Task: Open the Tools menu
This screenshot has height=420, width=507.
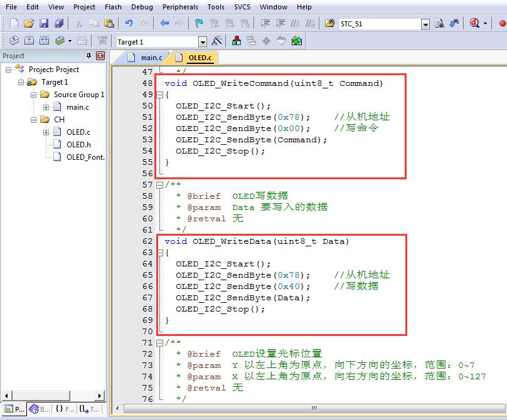Action: click(x=216, y=7)
